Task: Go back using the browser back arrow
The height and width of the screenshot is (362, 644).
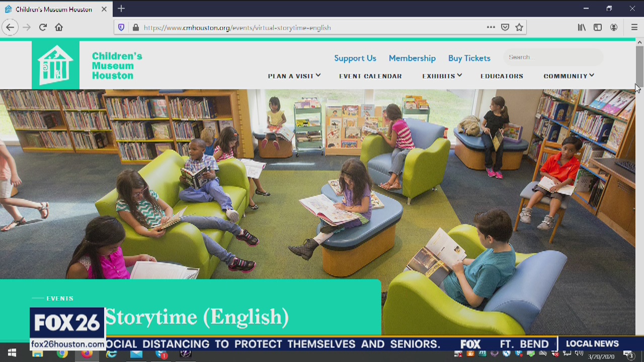Action: click(x=10, y=28)
